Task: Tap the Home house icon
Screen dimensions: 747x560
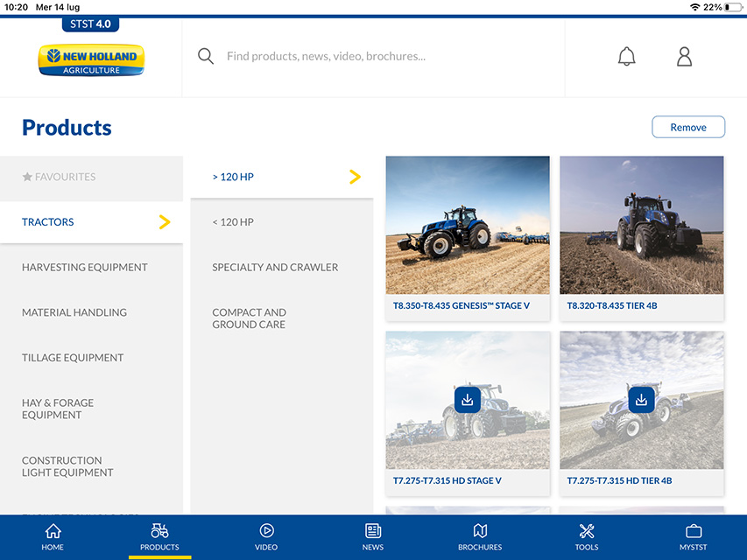Action: coord(53,531)
